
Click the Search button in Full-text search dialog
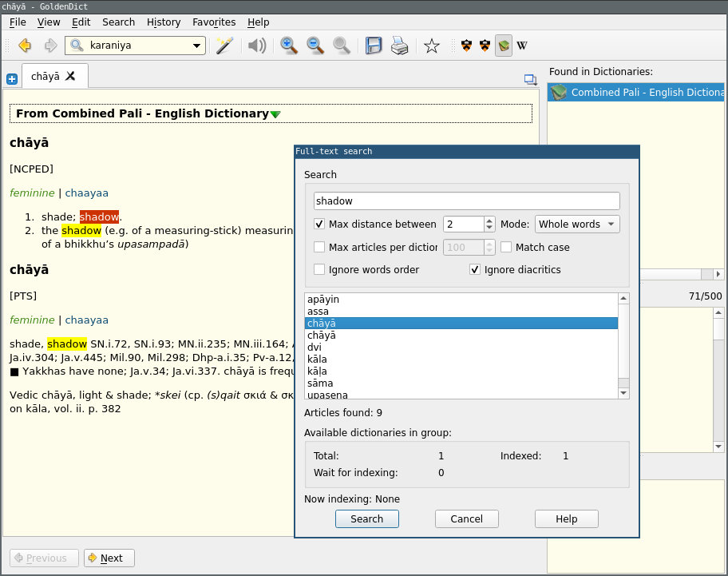click(x=366, y=518)
